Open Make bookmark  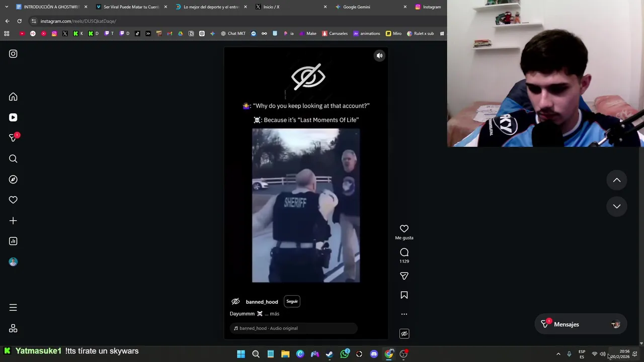point(308,34)
